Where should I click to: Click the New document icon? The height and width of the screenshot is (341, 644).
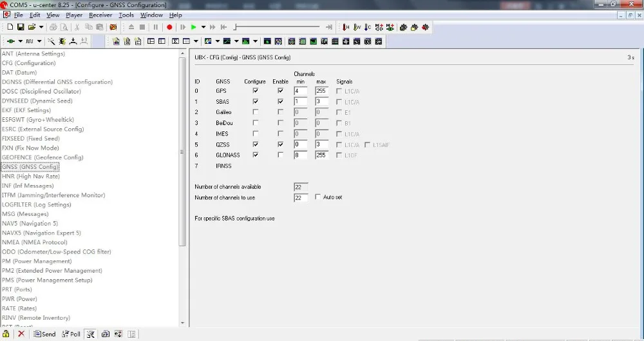[10, 27]
